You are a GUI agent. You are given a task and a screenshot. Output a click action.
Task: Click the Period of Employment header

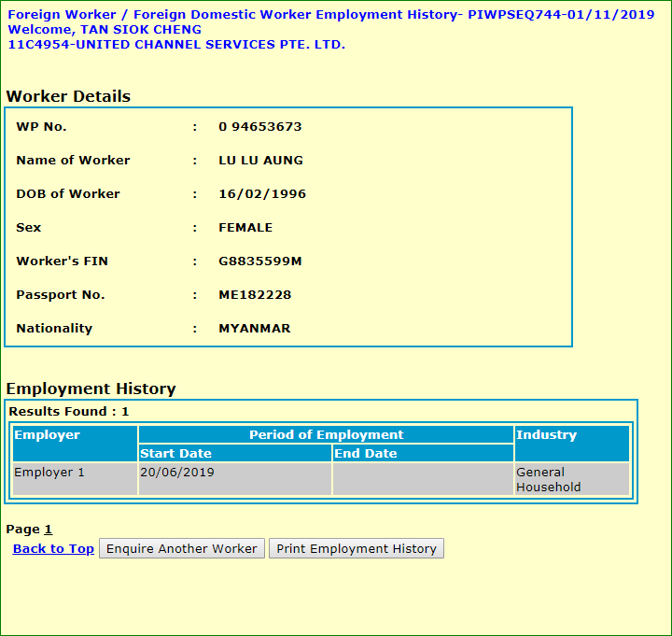326,435
